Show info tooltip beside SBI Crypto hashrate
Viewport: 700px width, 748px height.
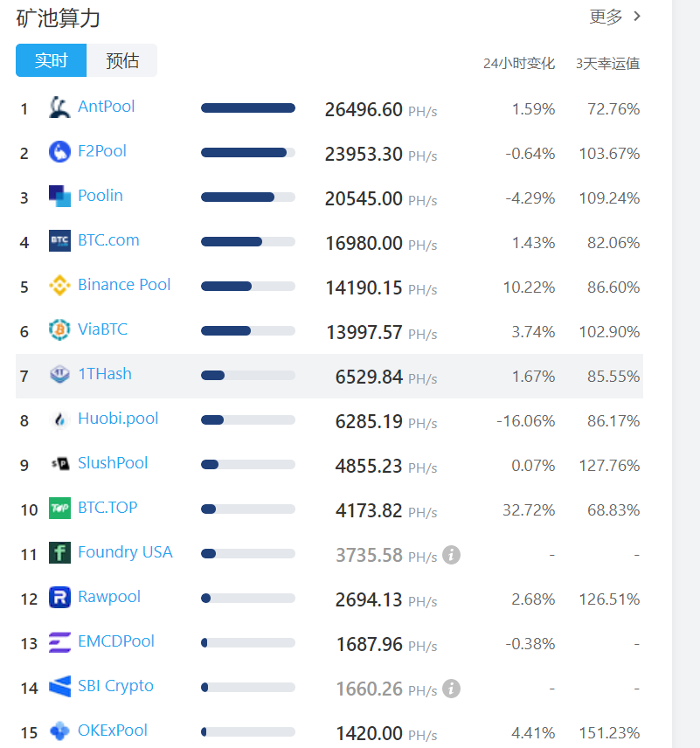coord(452,689)
